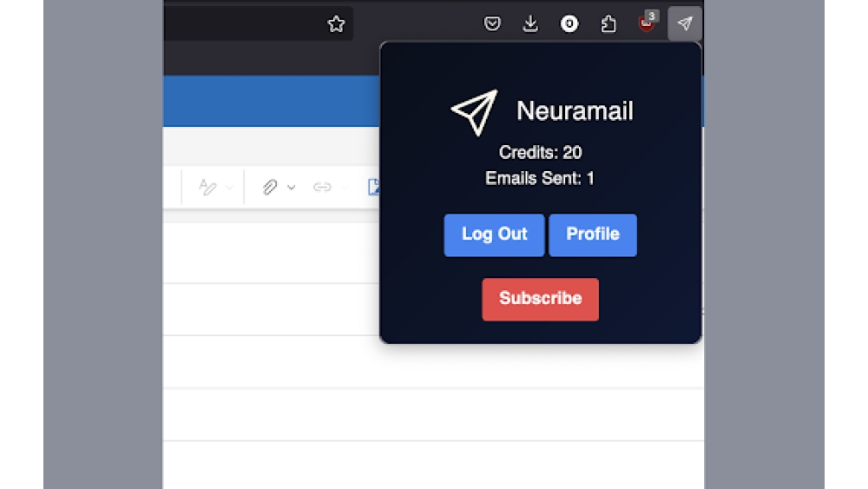This screenshot has width=868, height=489.
Task: Open the Profile button
Action: 593,235
